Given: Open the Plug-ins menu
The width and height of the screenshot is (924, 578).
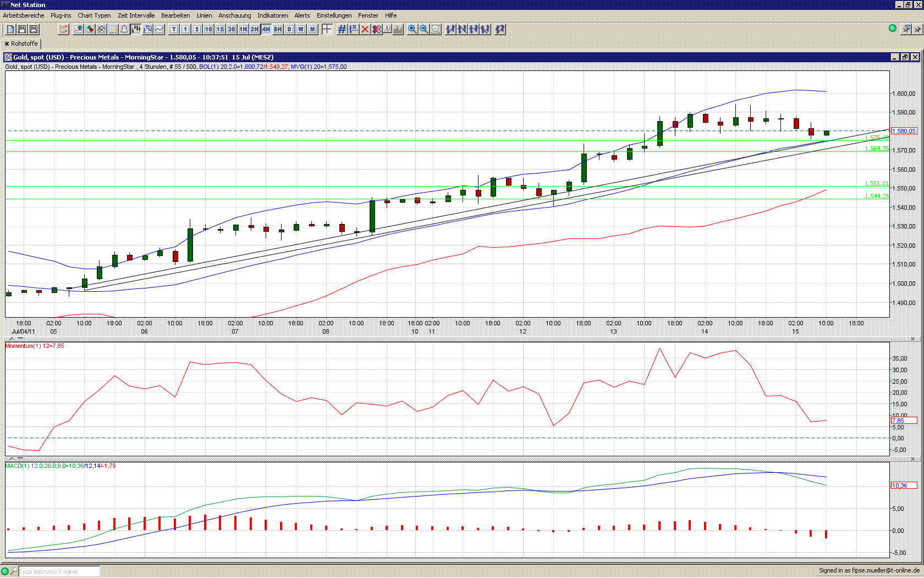Looking at the screenshot, I should 61,15.
